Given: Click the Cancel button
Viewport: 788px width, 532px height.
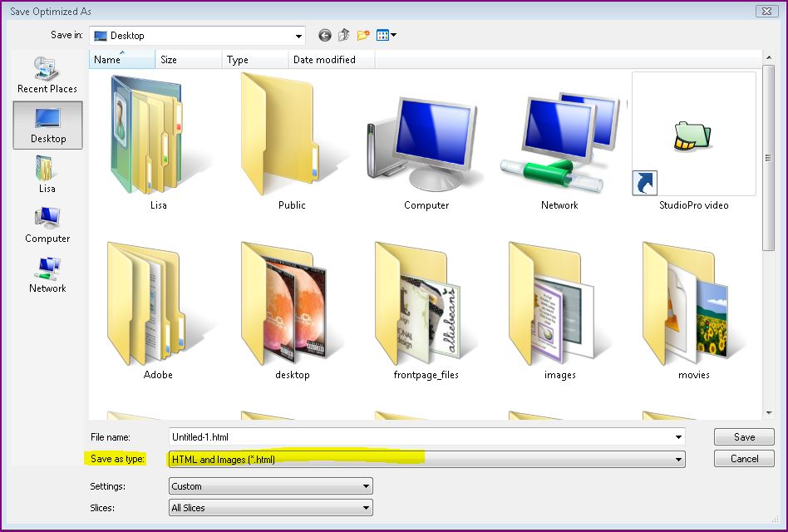Looking at the screenshot, I should pos(743,458).
